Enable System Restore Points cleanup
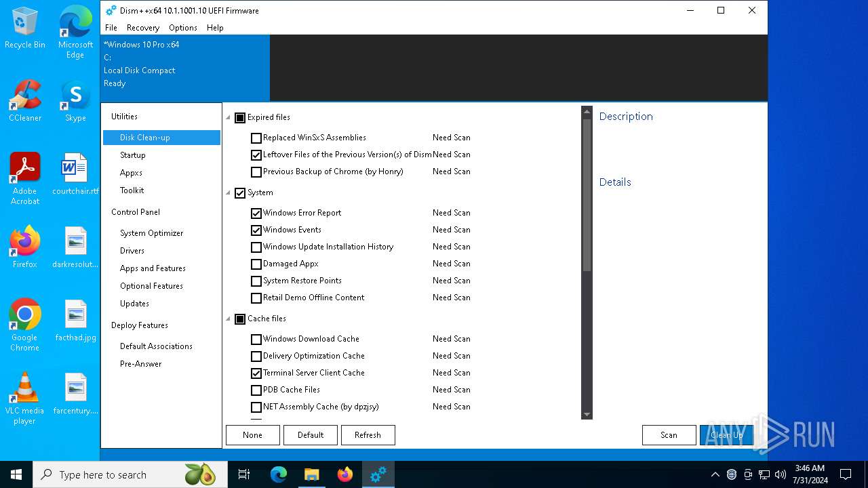The width and height of the screenshot is (868, 488). pyautogui.click(x=256, y=281)
